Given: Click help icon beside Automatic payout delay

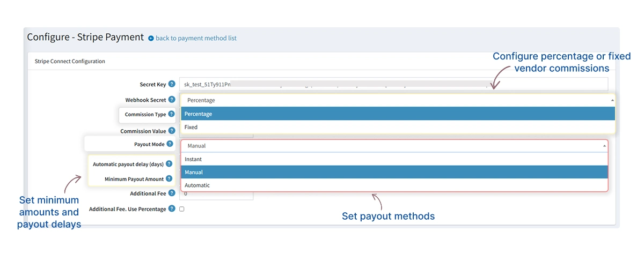Looking at the screenshot, I should 169,164.
